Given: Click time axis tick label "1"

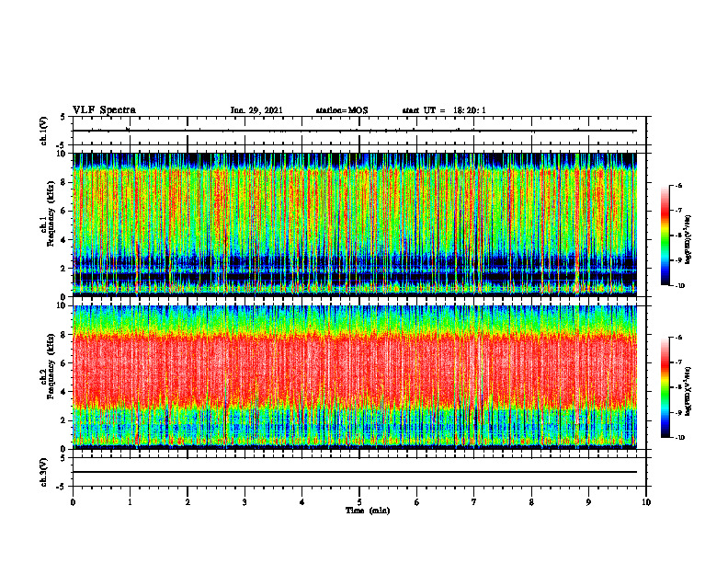Looking at the screenshot, I should [x=130, y=502].
